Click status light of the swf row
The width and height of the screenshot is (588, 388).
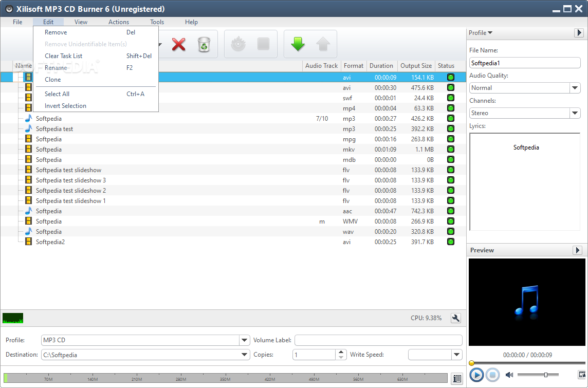coord(451,98)
